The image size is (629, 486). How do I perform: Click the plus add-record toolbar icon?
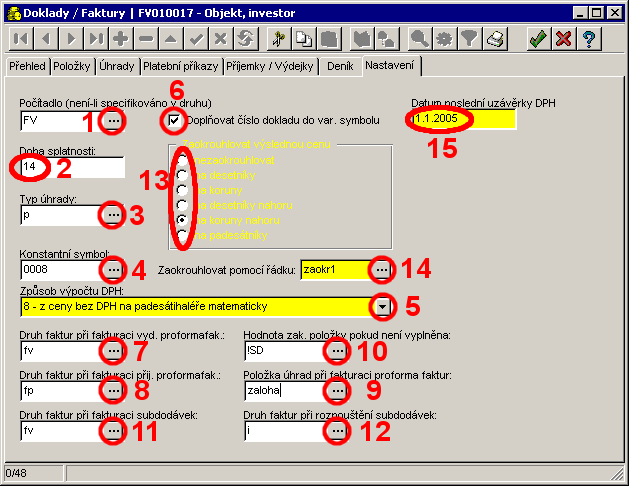(121, 39)
